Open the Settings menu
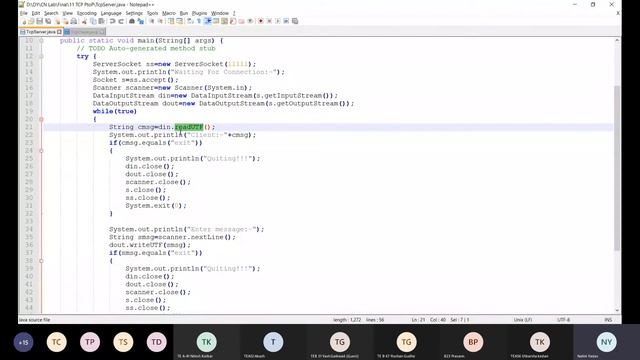Image resolution: width=640 pixels, height=360 pixels. (x=134, y=13)
